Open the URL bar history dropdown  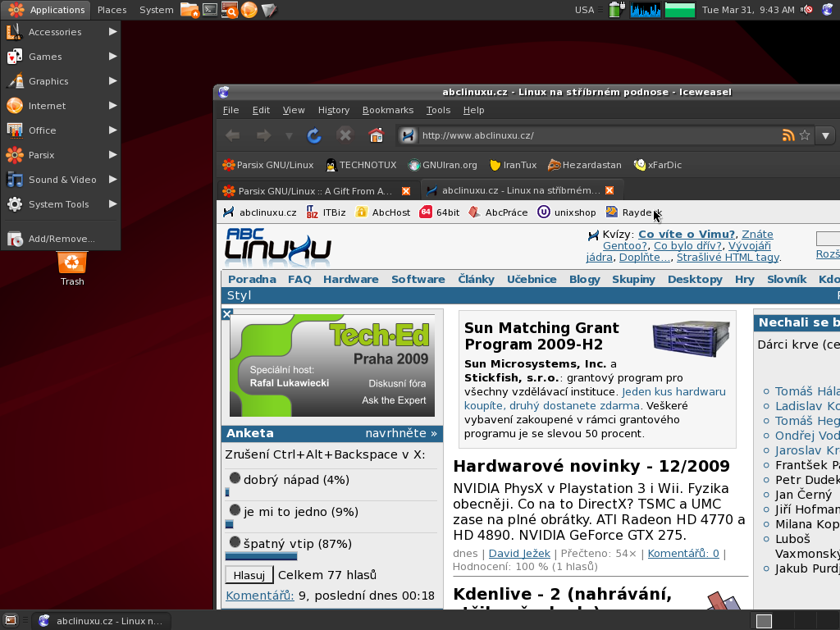(x=825, y=135)
